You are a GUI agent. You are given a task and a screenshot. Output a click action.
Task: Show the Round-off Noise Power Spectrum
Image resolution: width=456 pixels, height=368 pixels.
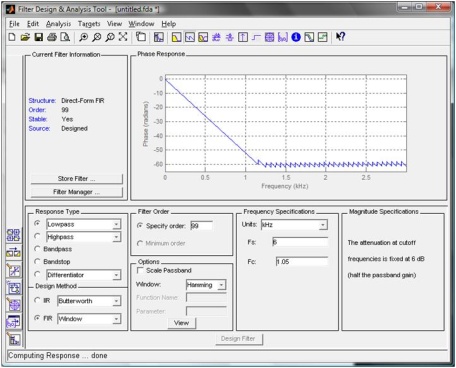(323, 37)
